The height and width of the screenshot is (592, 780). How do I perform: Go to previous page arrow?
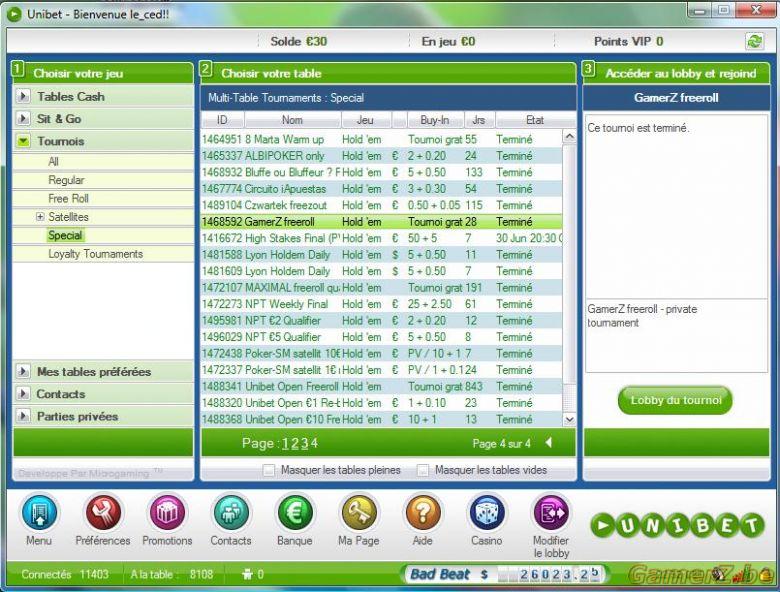point(549,442)
